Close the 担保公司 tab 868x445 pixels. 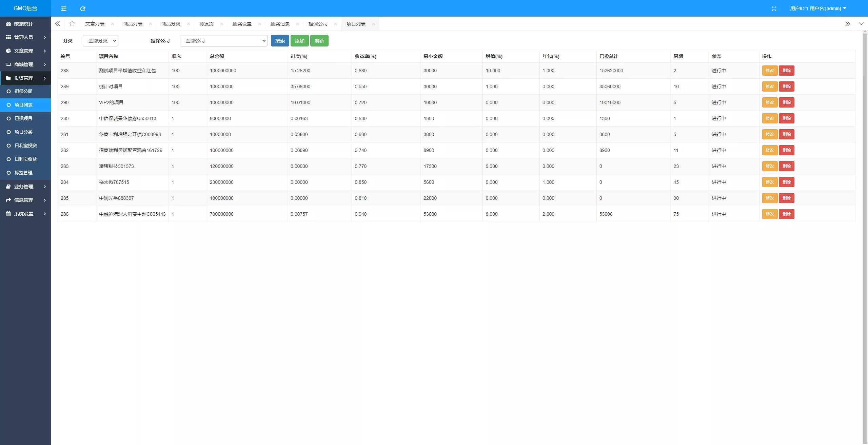(x=336, y=24)
